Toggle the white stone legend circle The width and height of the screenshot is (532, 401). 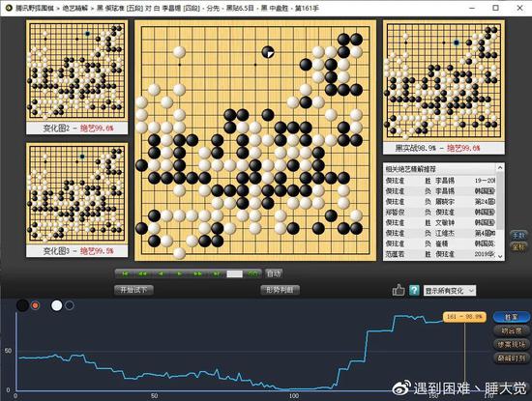57,305
